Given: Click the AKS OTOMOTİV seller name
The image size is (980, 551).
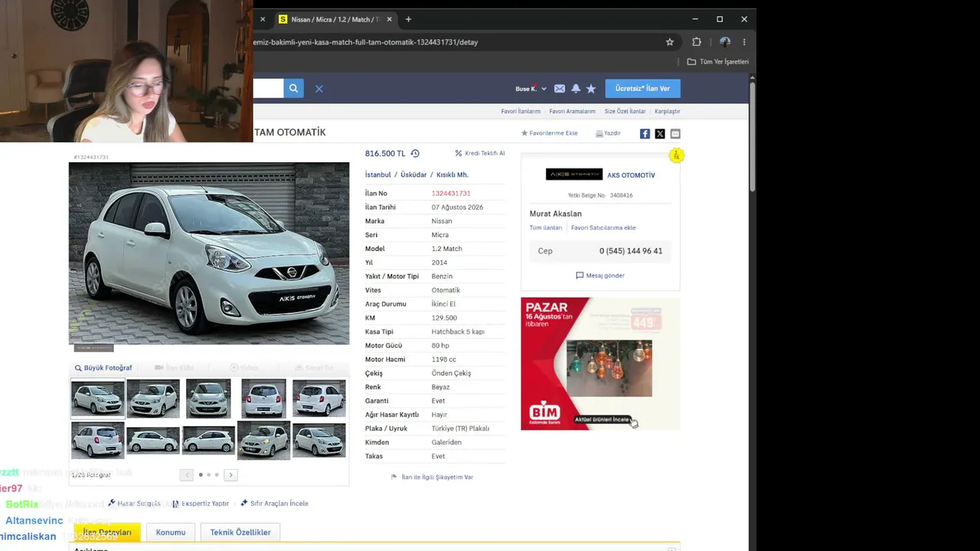Looking at the screenshot, I should [x=631, y=175].
